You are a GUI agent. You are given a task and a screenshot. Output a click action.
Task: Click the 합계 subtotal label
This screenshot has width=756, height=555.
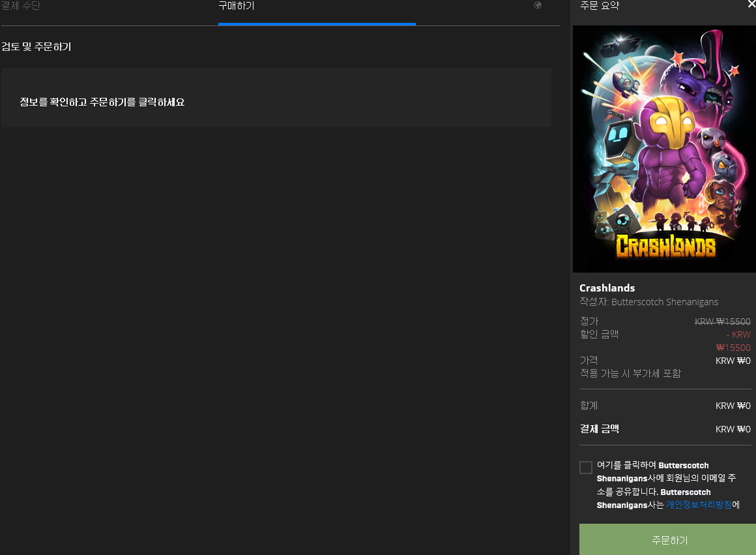pyautogui.click(x=589, y=406)
